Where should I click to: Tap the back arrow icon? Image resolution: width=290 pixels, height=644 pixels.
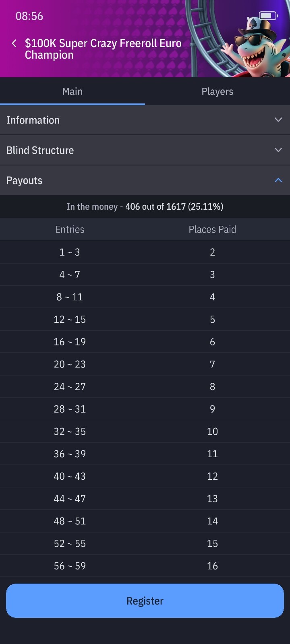pos(14,43)
